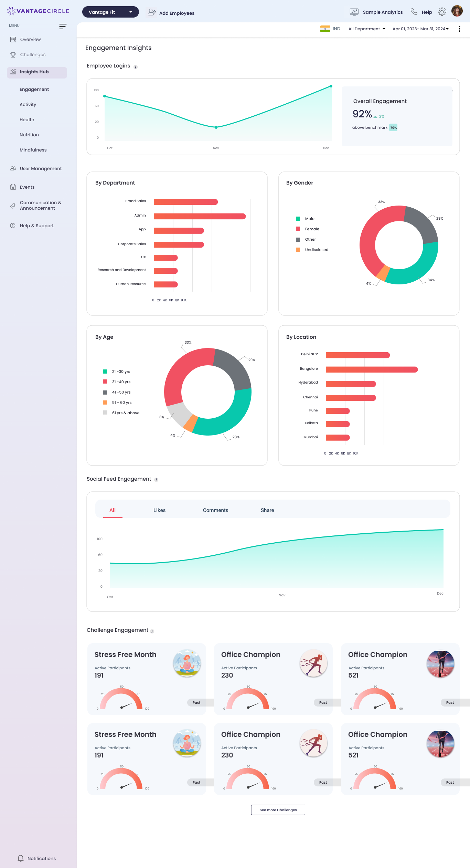
Task: Click the 41-50 yrs gray legend swatch
Action: point(105,392)
